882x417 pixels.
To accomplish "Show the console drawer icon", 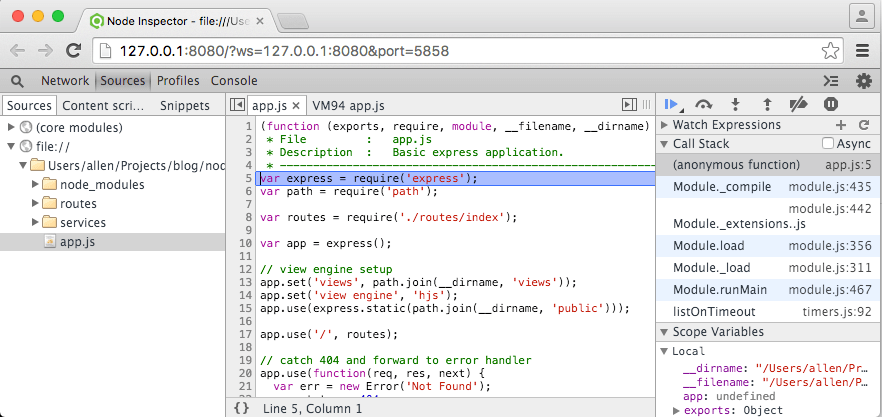I will (830, 81).
